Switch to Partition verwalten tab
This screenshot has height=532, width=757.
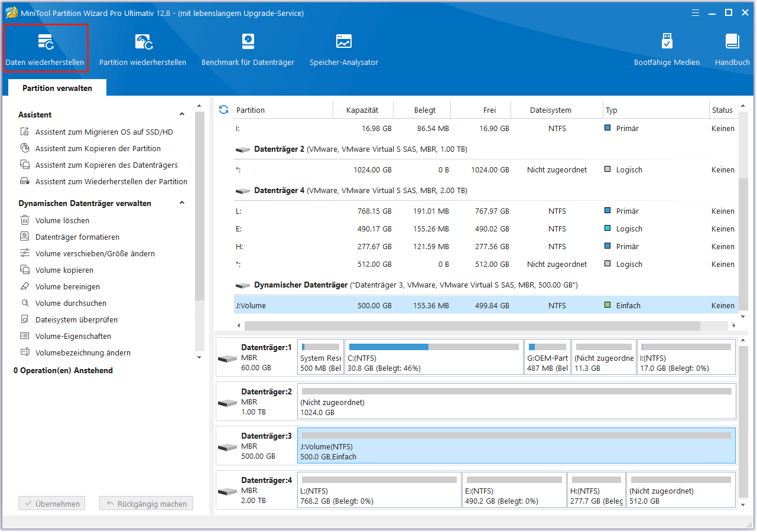coord(57,88)
